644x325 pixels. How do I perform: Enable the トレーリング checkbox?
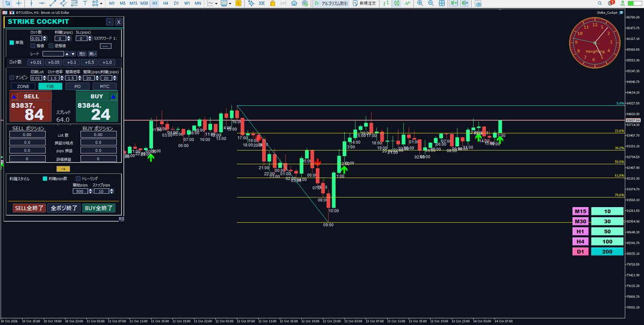click(x=78, y=179)
